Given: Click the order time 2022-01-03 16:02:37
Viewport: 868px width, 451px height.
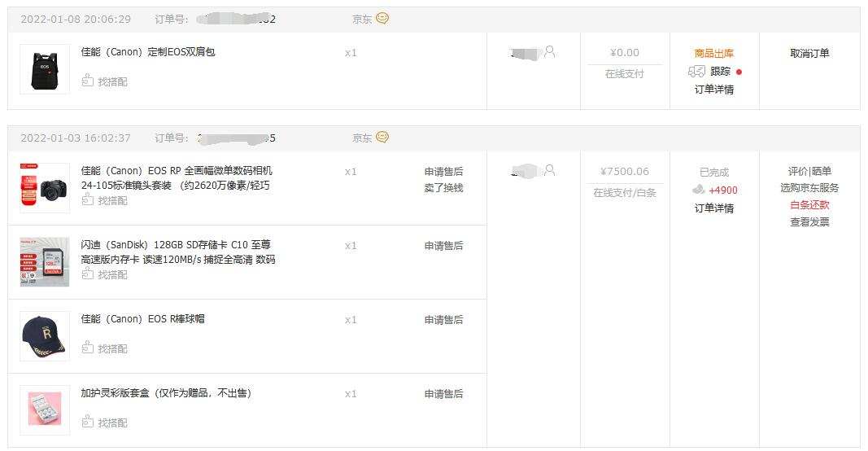Looking at the screenshot, I should click(76, 138).
